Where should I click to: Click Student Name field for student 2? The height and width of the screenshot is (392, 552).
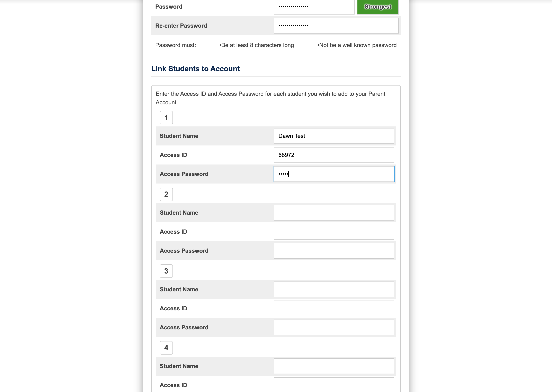[334, 213]
